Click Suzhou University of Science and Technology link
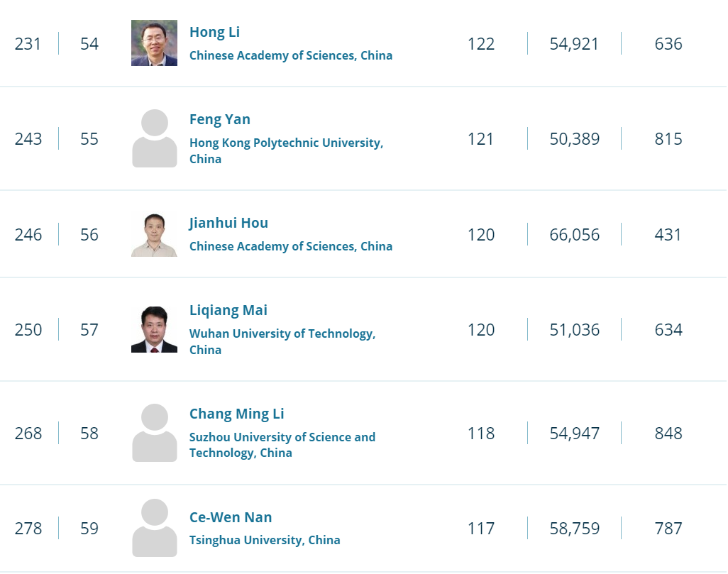 pyautogui.click(x=282, y=437)
